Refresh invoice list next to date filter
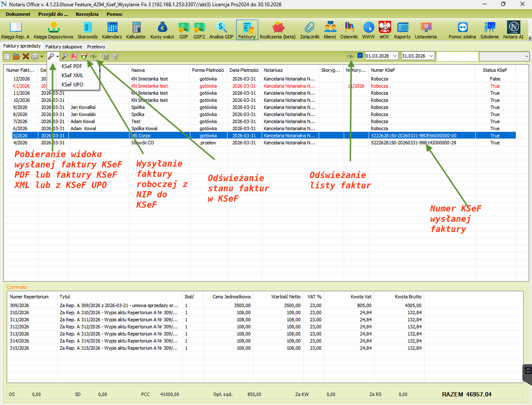 (x=350, y=56)
